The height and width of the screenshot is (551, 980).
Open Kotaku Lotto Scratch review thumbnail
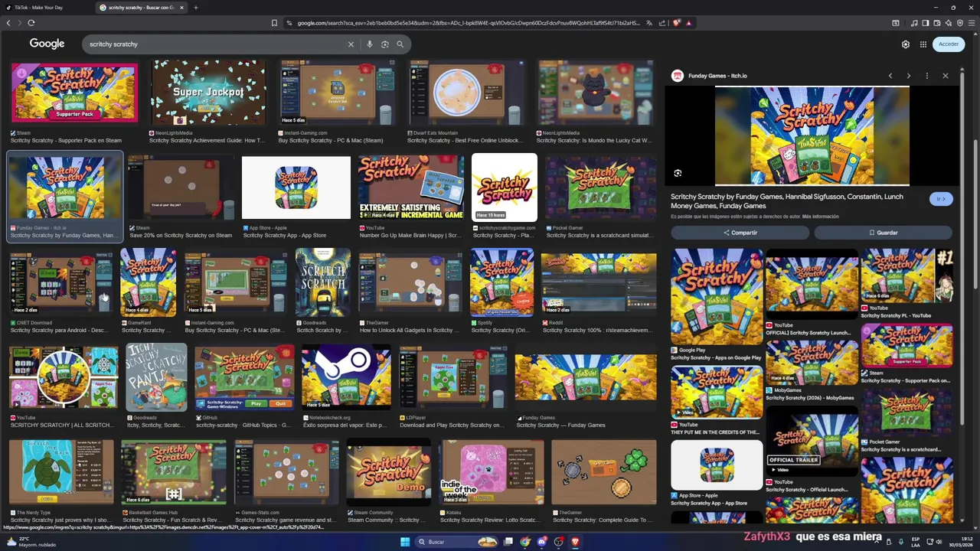[x=492, y=472]
